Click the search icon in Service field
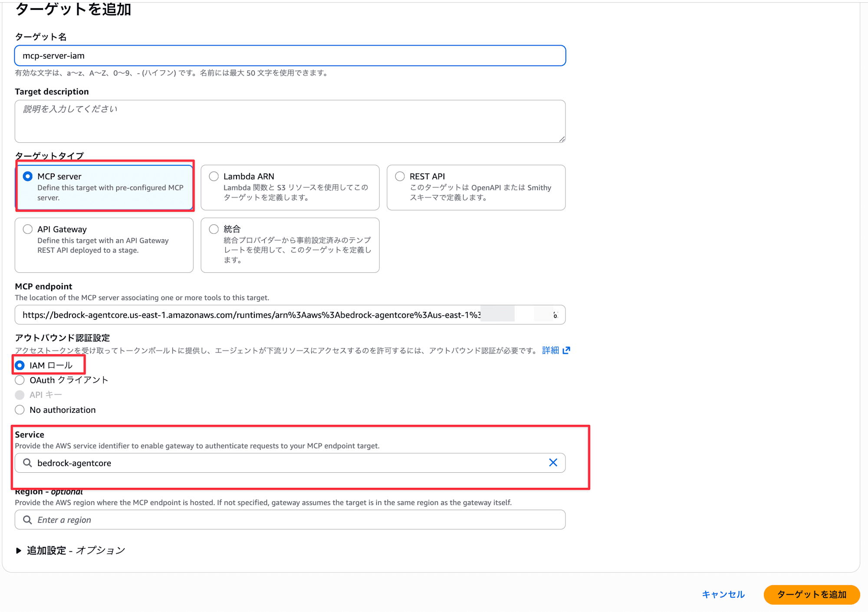The image size is (868, 612). [27, 463]
